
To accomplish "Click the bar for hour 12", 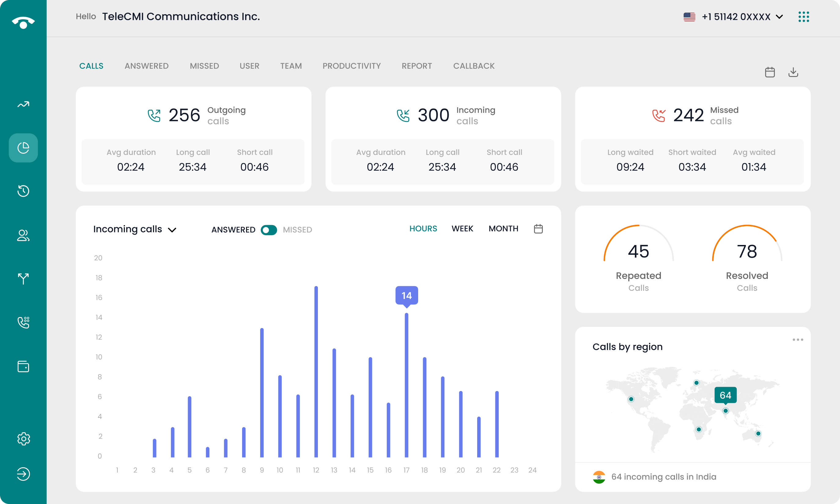I will point(316,371).
